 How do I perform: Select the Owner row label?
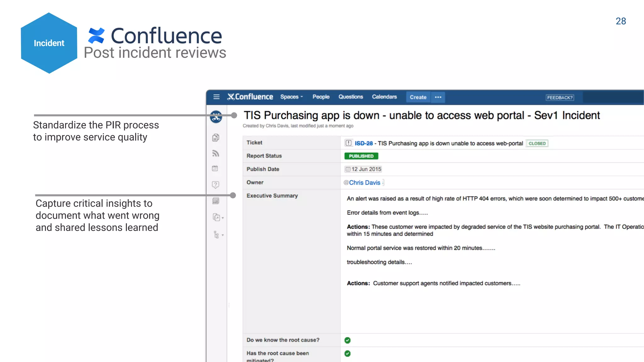click(255, 182)
